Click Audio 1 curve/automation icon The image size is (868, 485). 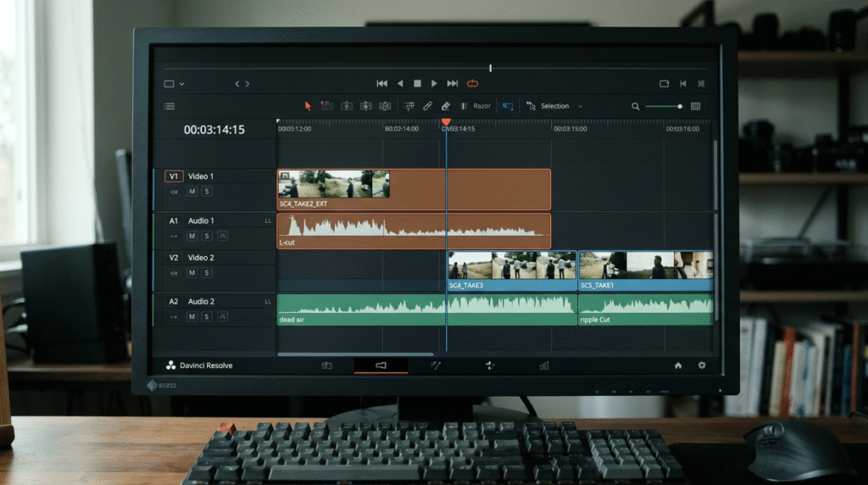point(222,236)
